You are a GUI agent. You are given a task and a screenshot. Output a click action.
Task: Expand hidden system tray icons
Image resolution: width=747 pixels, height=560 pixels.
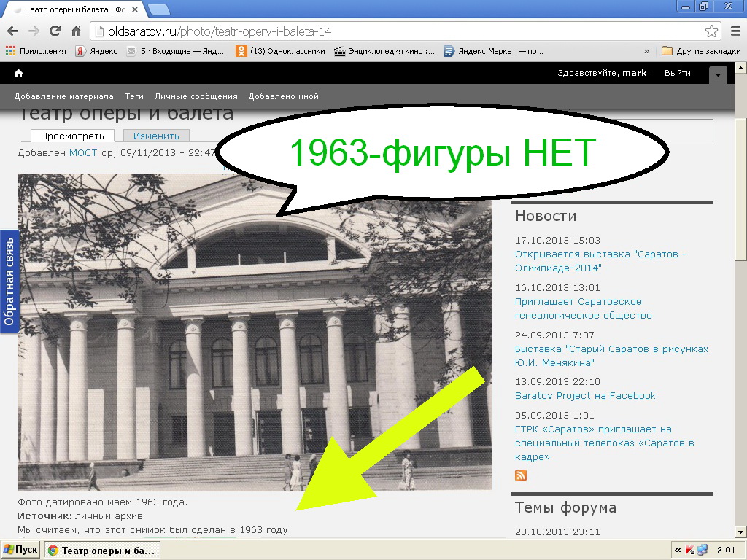coord(678,550)
